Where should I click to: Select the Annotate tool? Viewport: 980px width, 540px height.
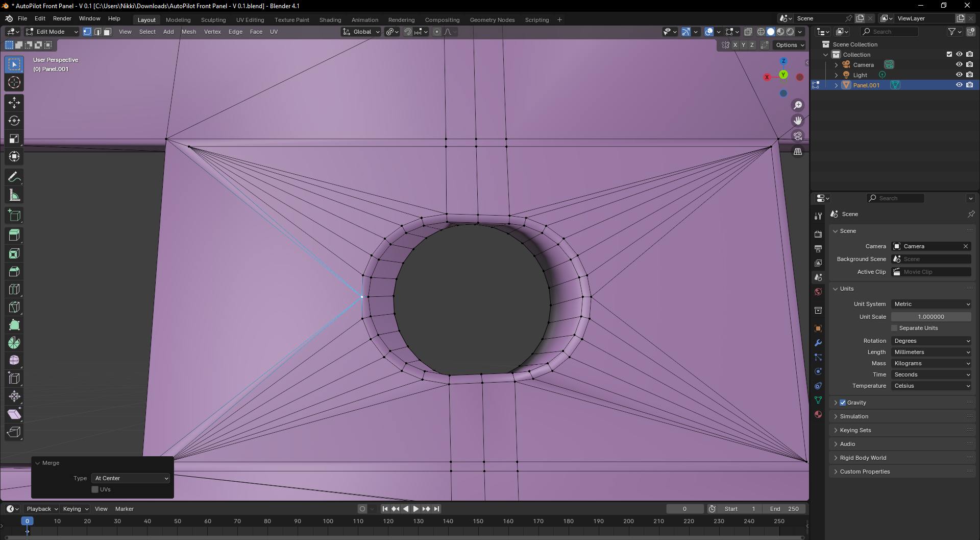coord(14,177)
